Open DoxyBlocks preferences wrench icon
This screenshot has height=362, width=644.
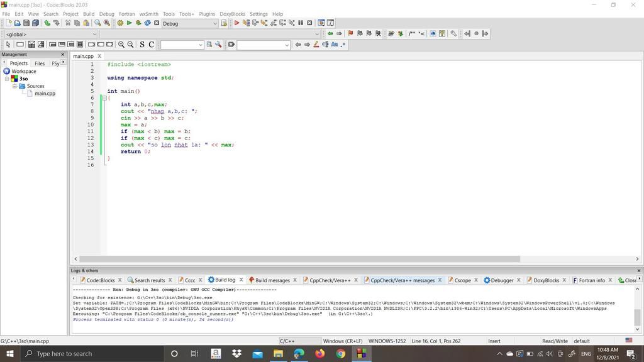[453, 34]
